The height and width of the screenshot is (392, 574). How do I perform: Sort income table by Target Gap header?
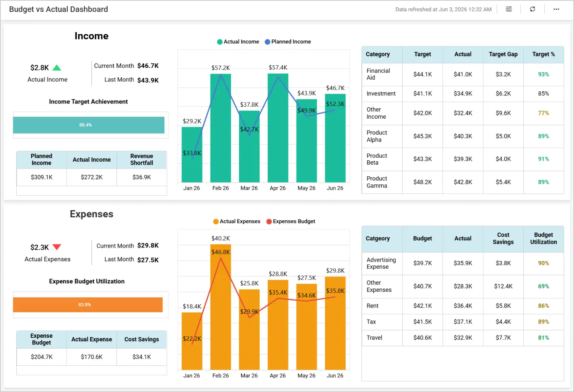coord(503,55)
